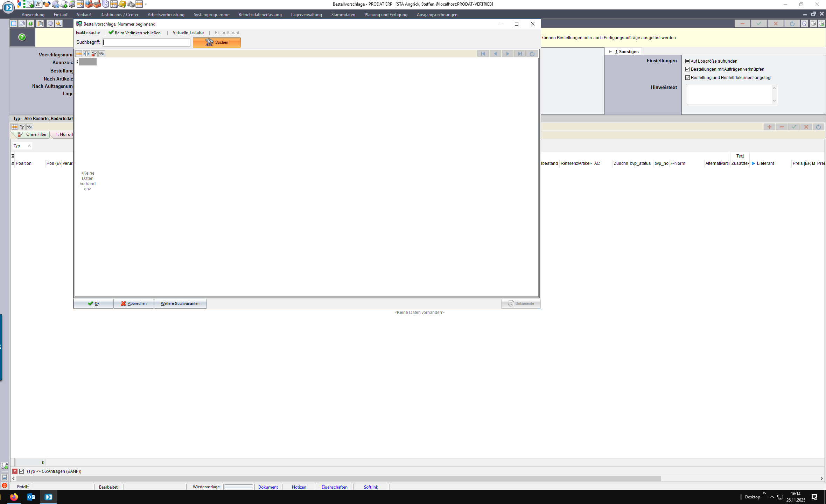Refresh the search dialog result list

click(532, 54)
